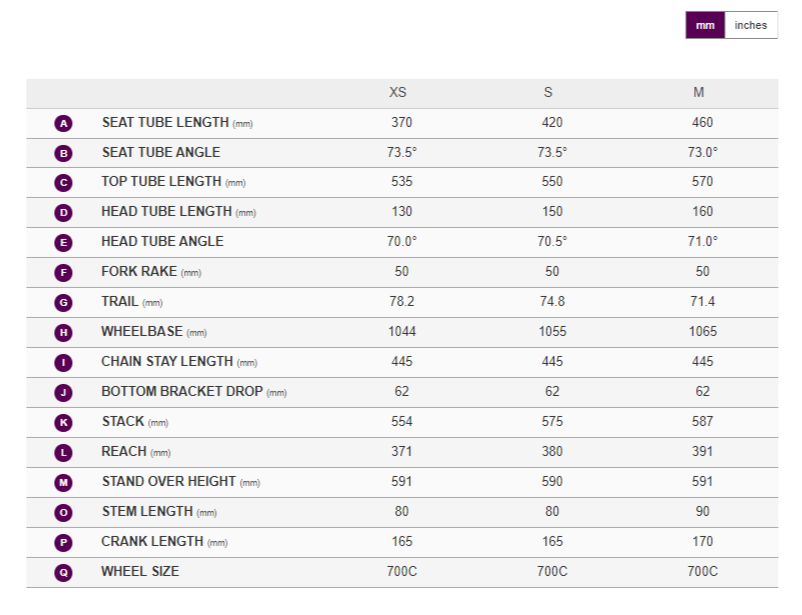Click the CHAIN STAY LENGTH row label
This screenshot has width=802, height=615.
click(x=167, y=362)
